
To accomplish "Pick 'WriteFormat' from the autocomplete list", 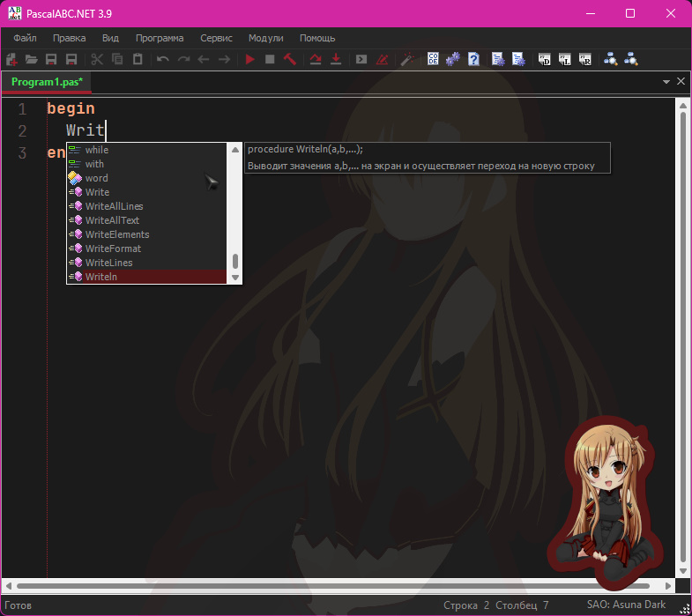I will [146, 249].
